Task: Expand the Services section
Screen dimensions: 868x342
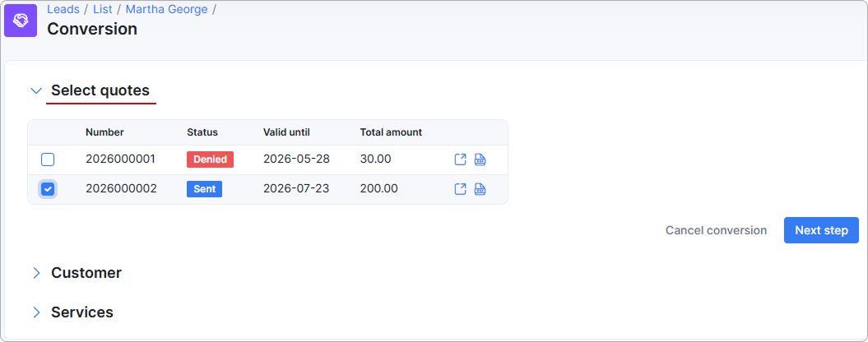Action: coord(36,312)
